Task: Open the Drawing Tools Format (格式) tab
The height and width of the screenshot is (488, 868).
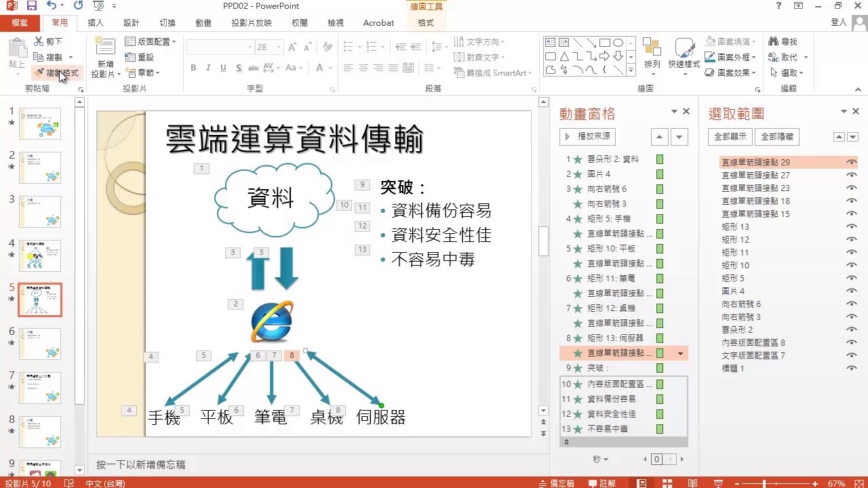Action: [x=426, y=22]
